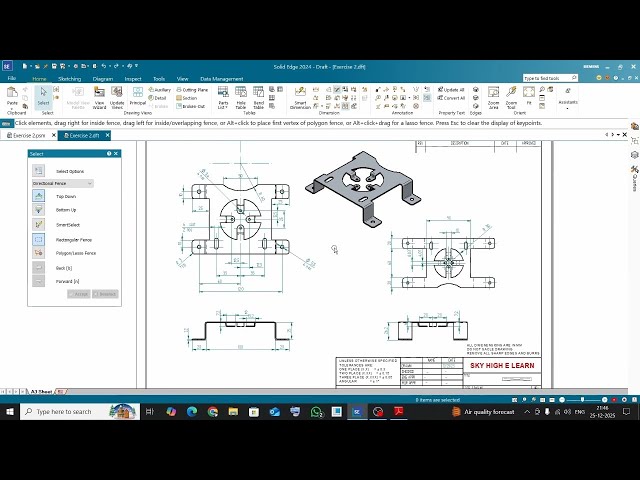
Task: Switch to the Sketching ribbon tab
Action: click(69, 79)
